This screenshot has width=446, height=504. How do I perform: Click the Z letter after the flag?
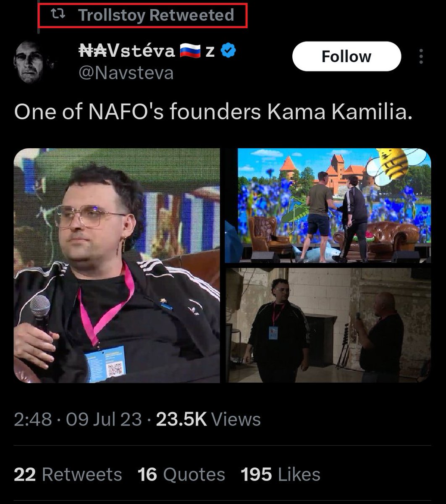[210, 52]
